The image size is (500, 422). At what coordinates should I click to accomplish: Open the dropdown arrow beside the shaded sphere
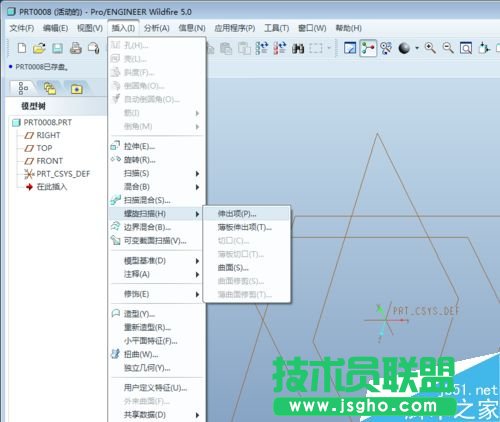point(417,49)
